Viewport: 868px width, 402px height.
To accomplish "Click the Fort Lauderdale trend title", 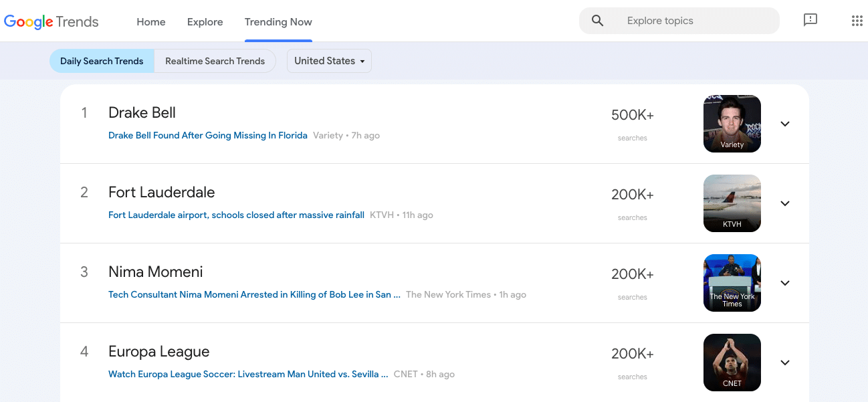I will click(162, 192).
